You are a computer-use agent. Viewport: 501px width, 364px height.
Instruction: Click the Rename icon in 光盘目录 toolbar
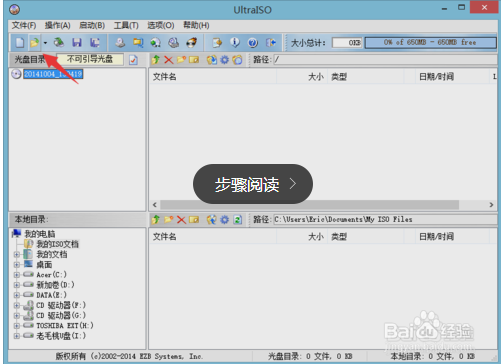pyautogui.click(x=194, y=60)
